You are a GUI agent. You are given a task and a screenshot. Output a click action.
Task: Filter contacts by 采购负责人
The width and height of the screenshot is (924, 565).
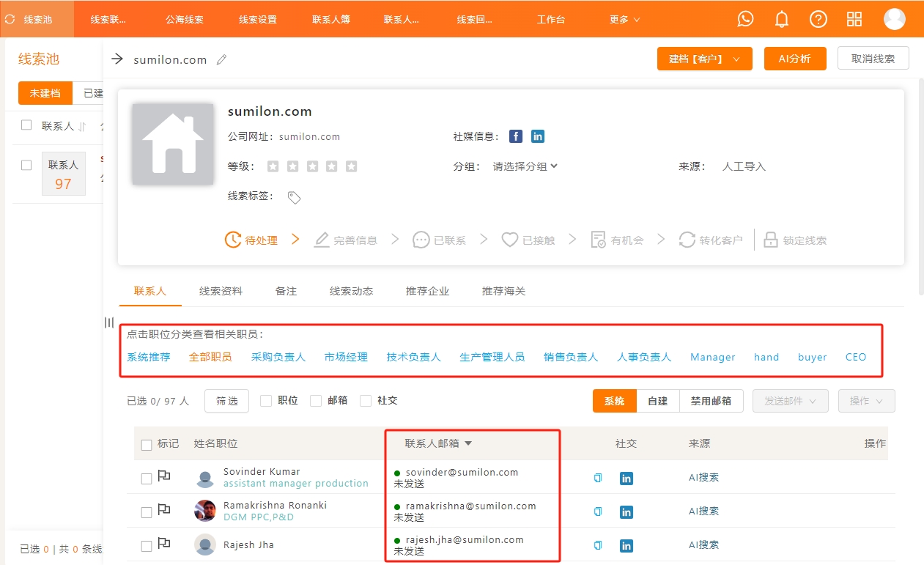tap(278, 357)
